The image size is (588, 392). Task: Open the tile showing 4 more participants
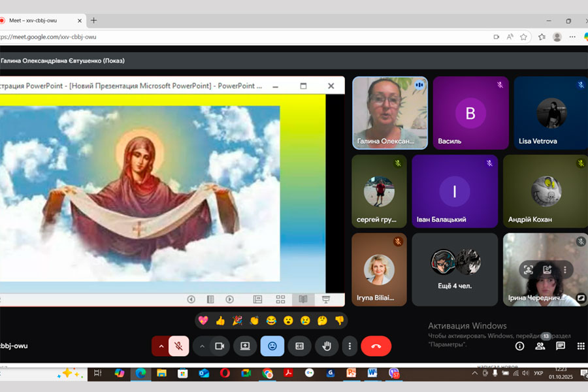[455, 269]
